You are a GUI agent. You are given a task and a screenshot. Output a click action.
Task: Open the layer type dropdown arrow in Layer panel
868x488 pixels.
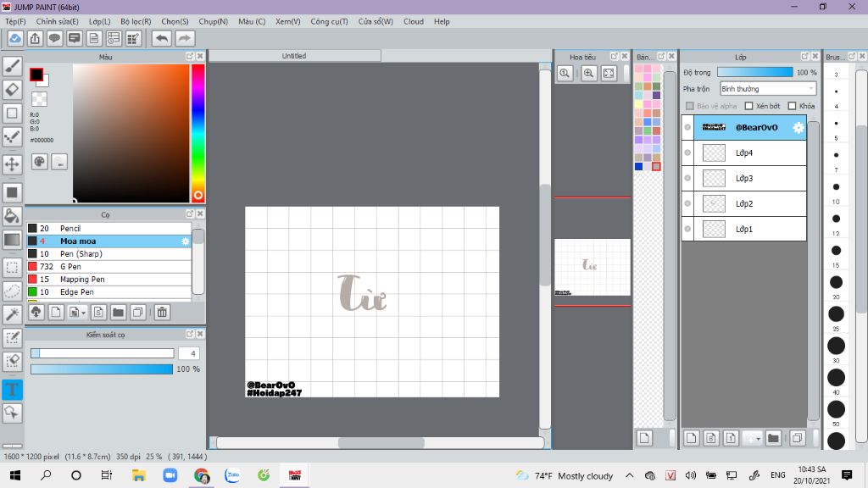(758, 439)
